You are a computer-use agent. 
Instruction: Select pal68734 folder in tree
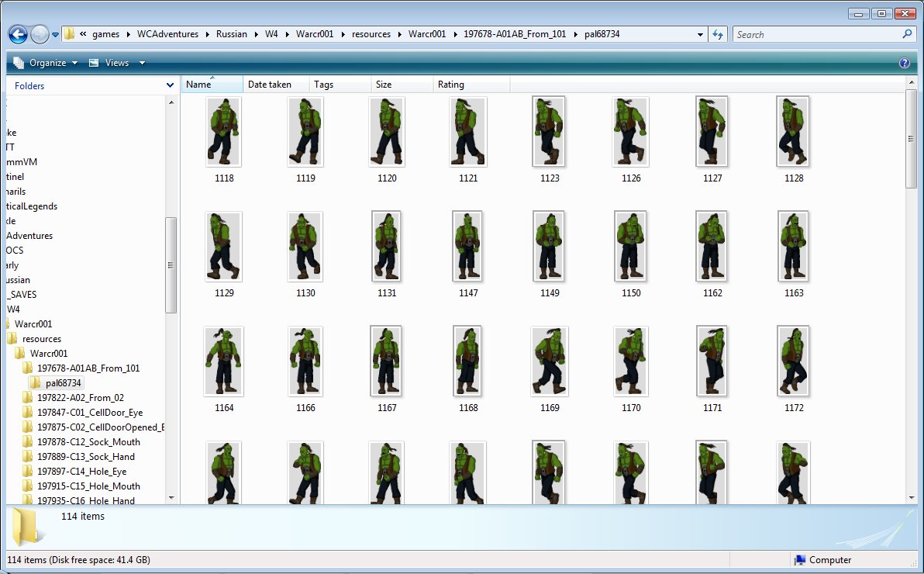tap(63, 383)
